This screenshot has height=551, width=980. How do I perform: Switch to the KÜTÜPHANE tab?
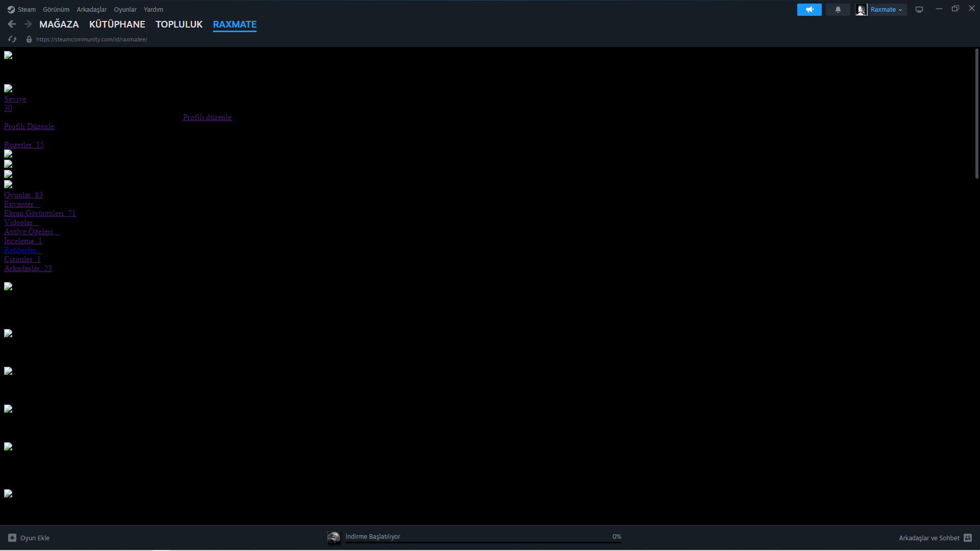tap(117, 24)
